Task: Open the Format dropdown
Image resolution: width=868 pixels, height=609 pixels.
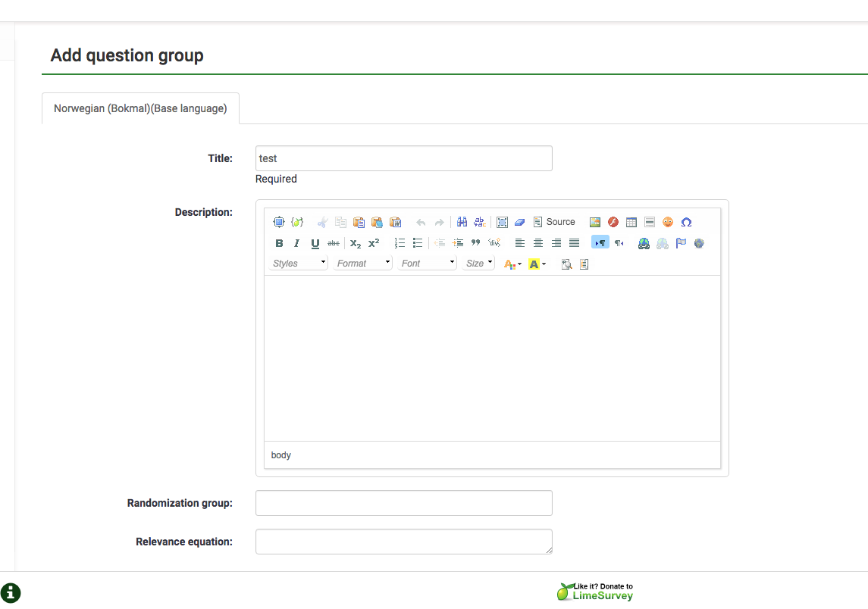Action: pyautogui.click(x=362, y=264)
